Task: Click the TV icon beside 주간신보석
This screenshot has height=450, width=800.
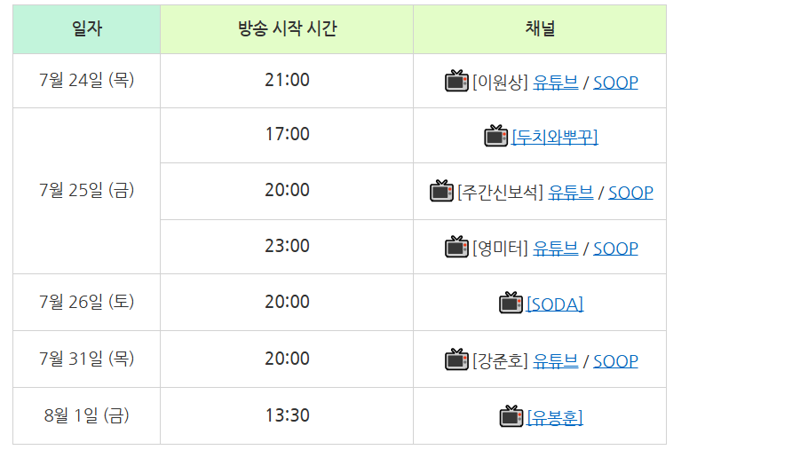Action: (442, 191)
